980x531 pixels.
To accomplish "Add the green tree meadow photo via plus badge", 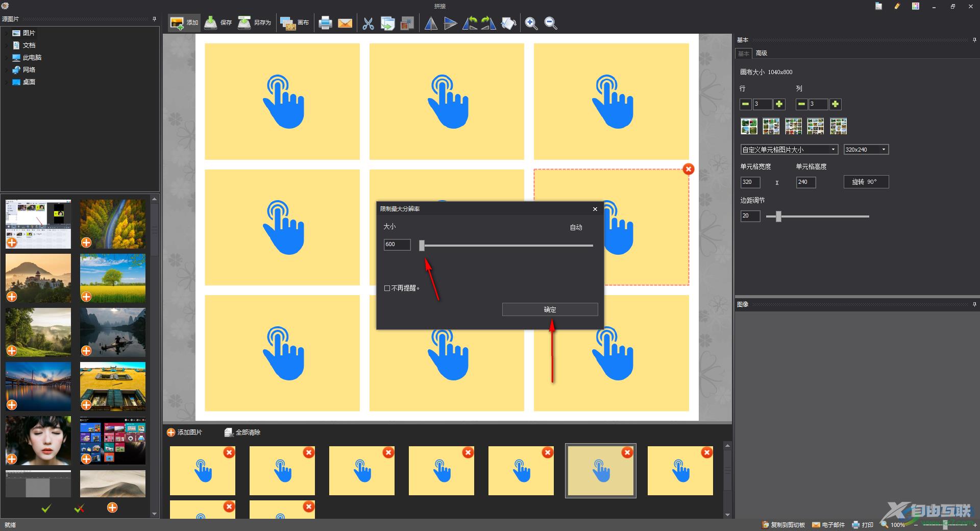I will [86, 297].
